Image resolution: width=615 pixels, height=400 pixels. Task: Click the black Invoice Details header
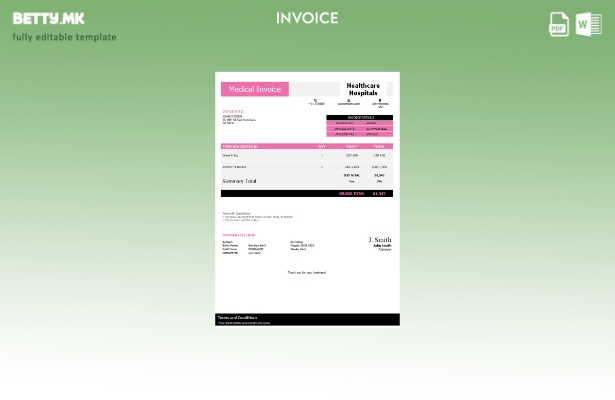click(x=359, y=117)
